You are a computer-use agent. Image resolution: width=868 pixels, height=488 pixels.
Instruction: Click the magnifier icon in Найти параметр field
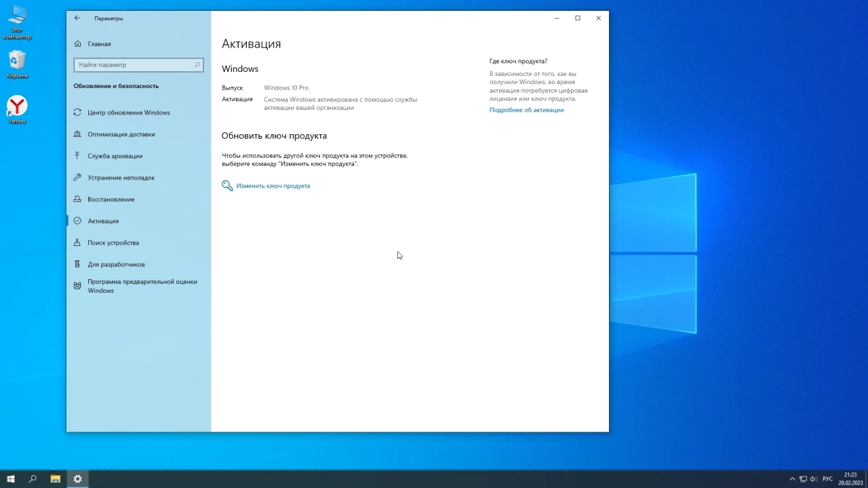197,64
